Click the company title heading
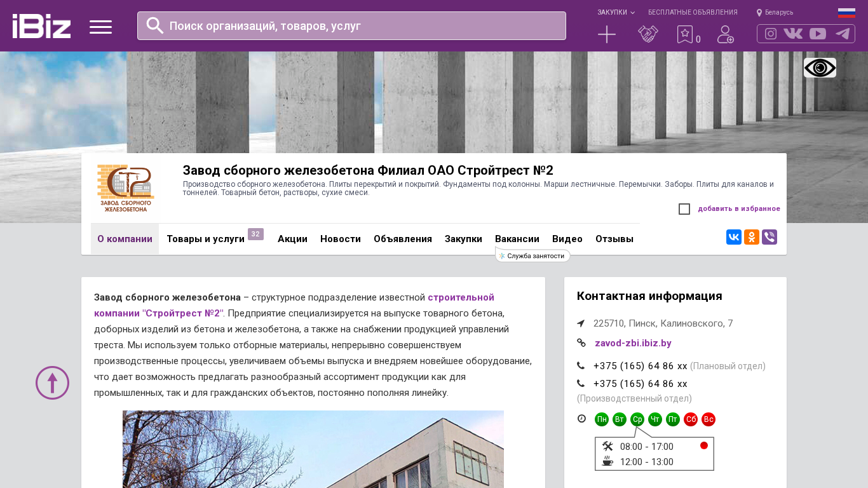 (368, 170)
